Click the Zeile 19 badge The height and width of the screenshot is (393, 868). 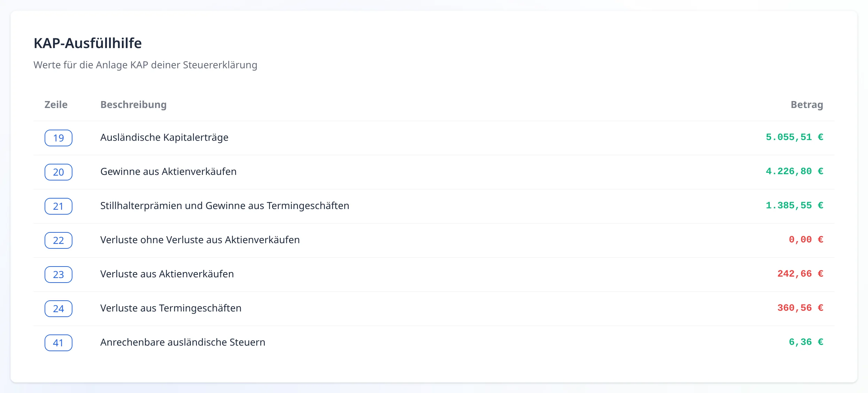pos(59,138)
